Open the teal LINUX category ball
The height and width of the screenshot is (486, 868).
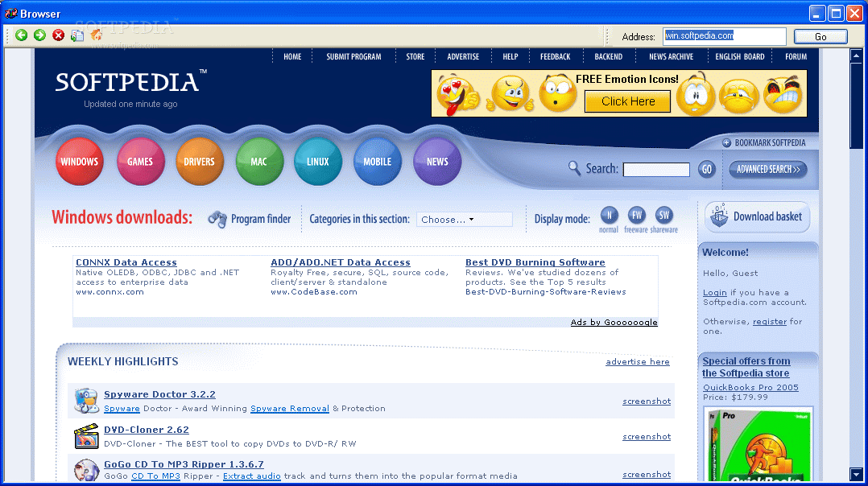[x=318, y=162]
